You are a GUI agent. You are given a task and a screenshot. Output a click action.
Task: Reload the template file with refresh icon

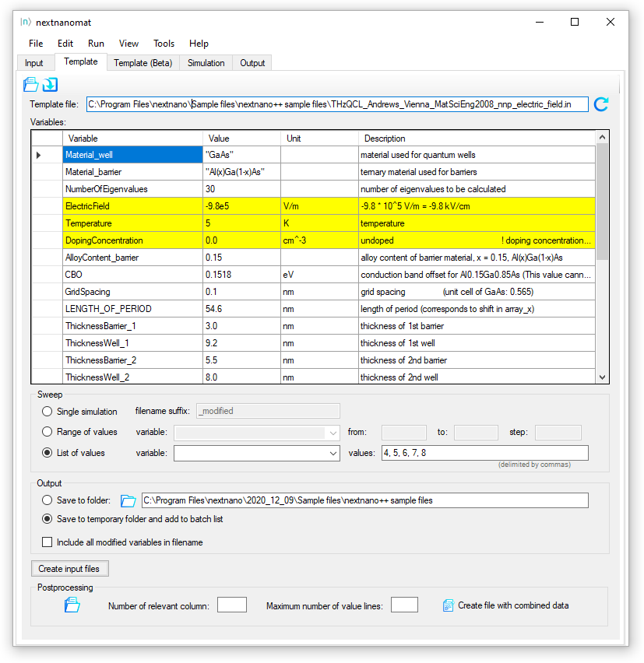pyautogui.click(x=600, y=104)
